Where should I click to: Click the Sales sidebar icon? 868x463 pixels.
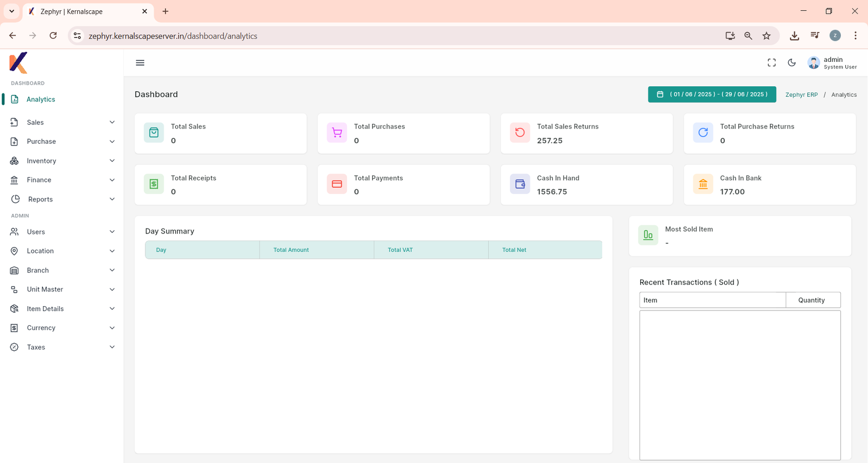[15, 122]
